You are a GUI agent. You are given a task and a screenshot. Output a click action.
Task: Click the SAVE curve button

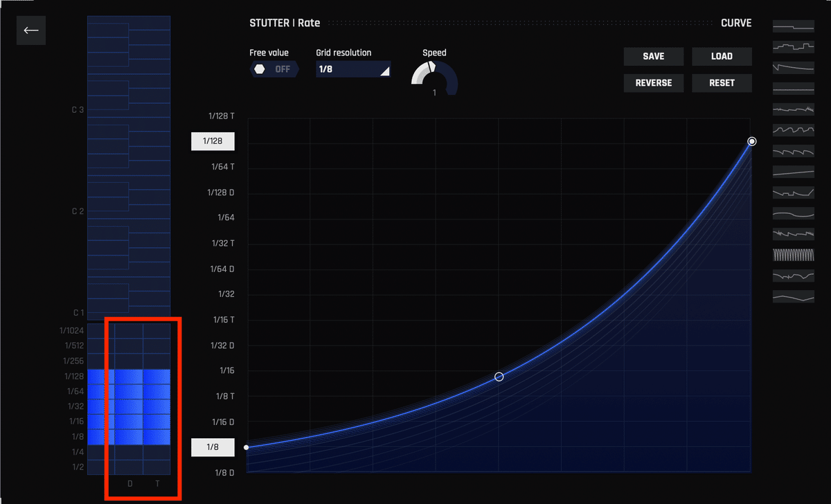(x=654, y=57)
